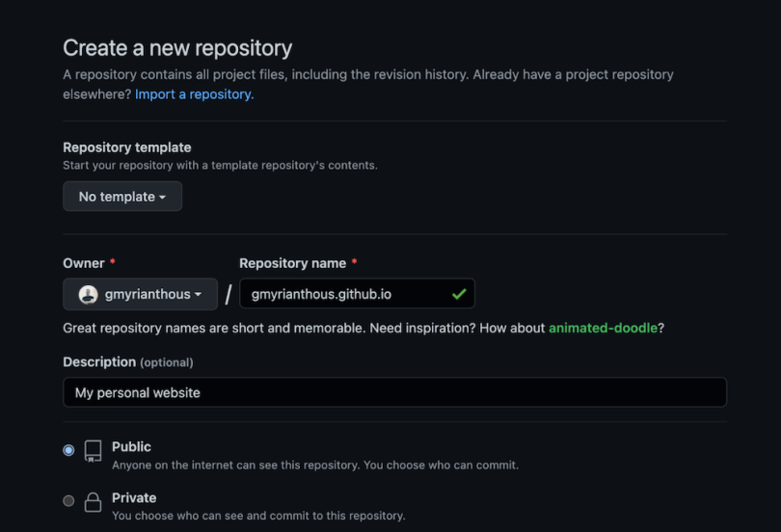Open the Owner gmyrianthous dropdown
This screenshot has width=781, height=532.
pos(141,294)
